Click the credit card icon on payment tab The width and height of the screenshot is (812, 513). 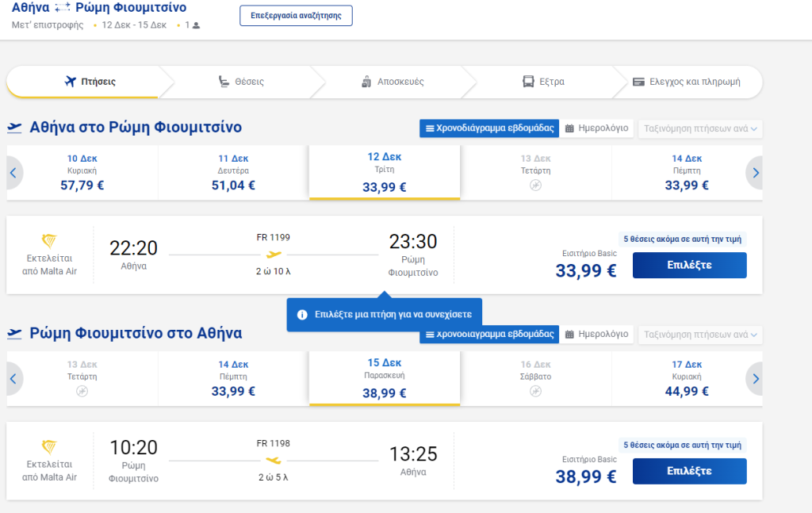638,82
